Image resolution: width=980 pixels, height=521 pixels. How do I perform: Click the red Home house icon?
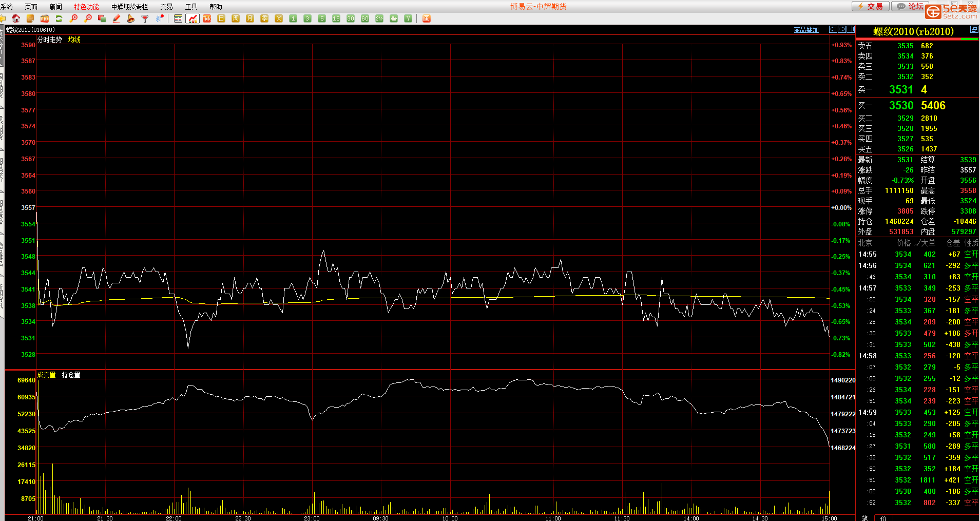click(x=16, y=18)
